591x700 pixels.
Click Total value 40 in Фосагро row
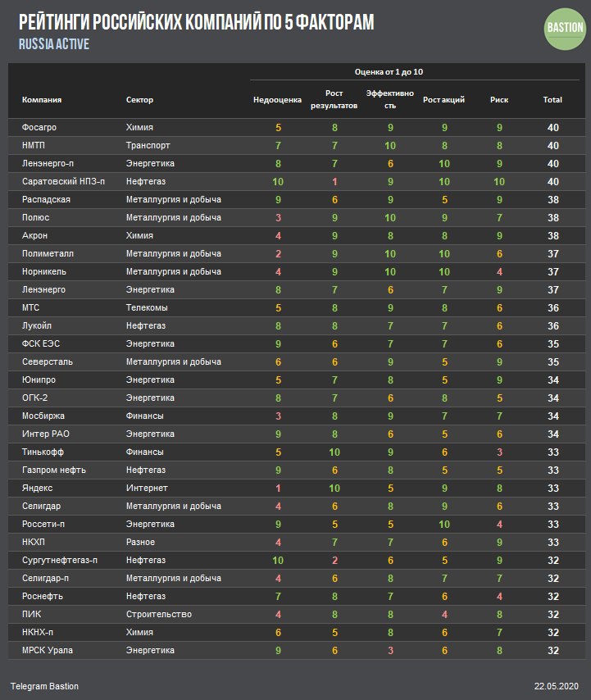click(x=553, y=128)
